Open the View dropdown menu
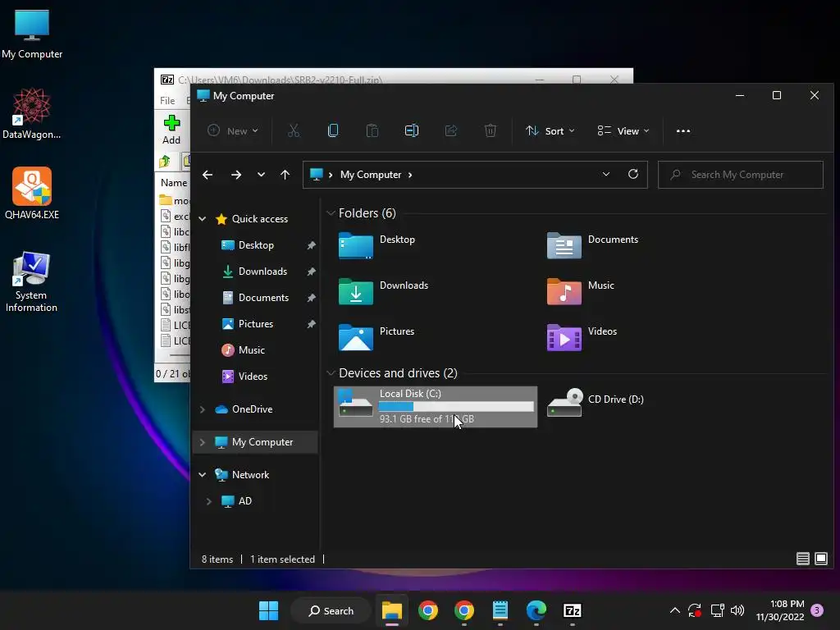Screen dimensions: 840x630 623,130
